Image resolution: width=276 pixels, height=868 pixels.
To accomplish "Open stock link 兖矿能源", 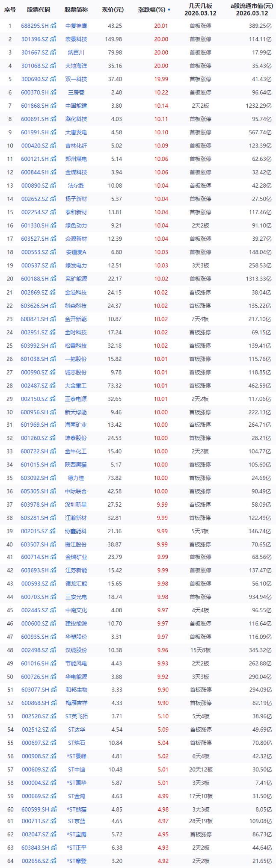I will point(76,279).
